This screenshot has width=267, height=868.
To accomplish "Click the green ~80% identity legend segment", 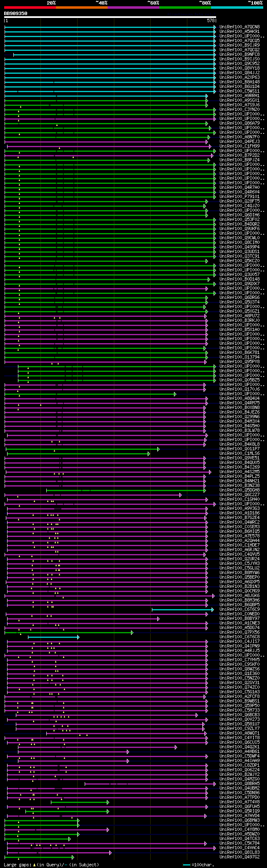I will [x=185, y=7].
